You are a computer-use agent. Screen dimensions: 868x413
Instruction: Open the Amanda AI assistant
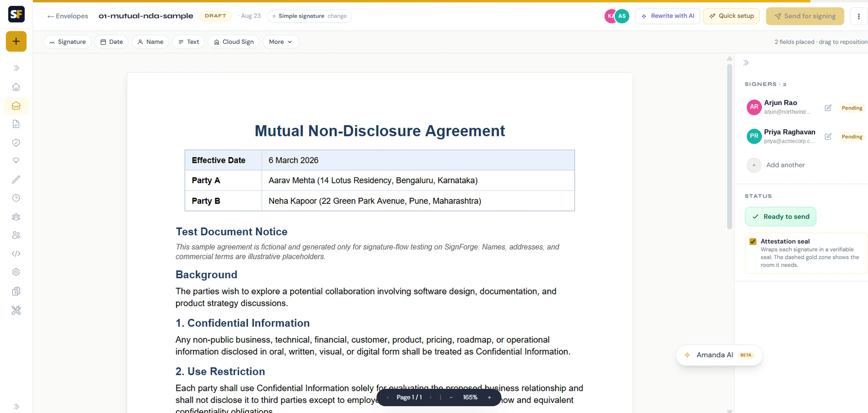coord(719,355)
